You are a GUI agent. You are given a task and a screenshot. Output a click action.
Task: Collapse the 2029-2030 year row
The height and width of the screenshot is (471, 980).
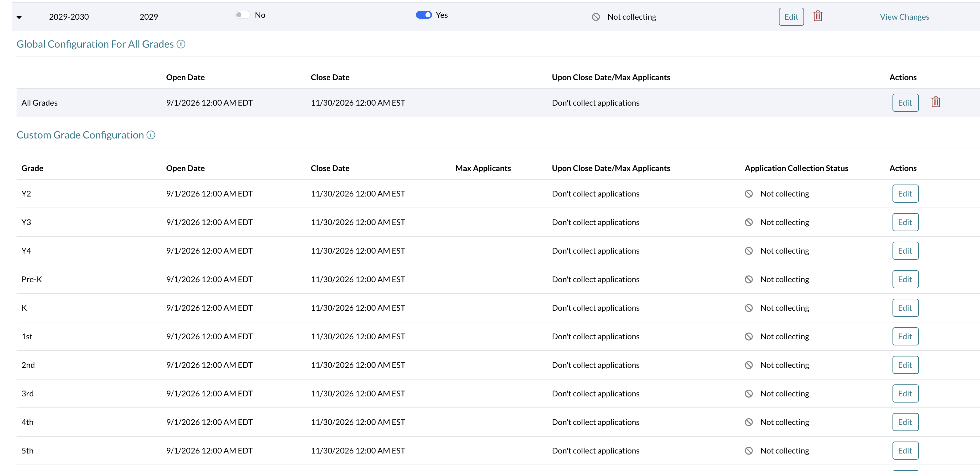pyautogui.click(x=19, y=17)
